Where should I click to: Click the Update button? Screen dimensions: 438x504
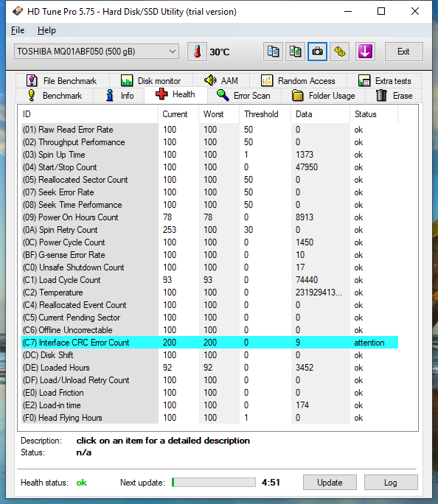point(330,483)
